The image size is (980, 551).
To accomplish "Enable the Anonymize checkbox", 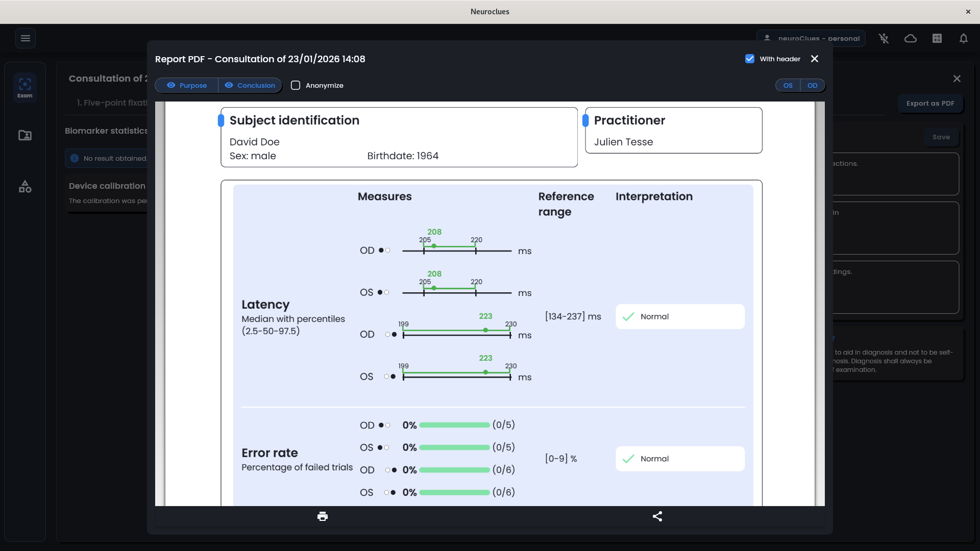I will pyautogui.click(x=296, y=85).
